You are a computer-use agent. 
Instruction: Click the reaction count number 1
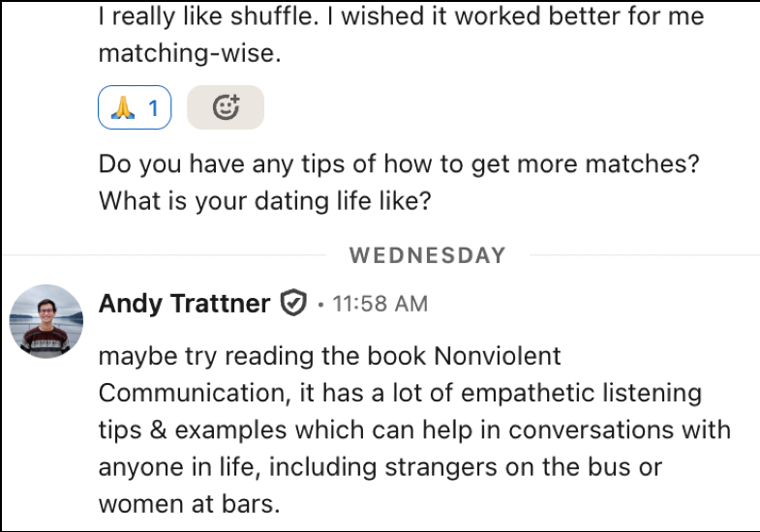tap(153, 107)
